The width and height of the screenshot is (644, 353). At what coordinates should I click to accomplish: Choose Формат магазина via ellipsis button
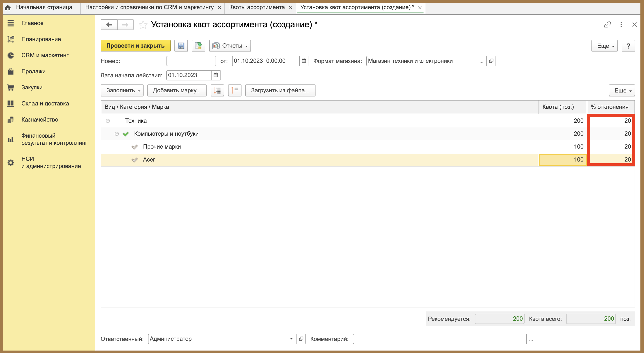[x=481, y=61]
